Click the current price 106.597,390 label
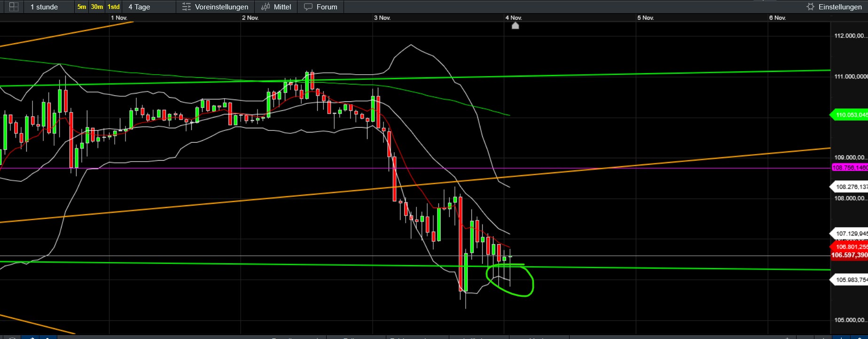Screen dimensions: 868x339 (849, 255)
